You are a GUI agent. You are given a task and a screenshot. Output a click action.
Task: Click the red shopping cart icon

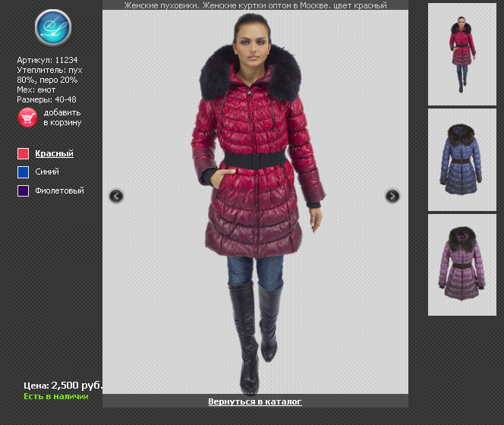click(27, 117)
